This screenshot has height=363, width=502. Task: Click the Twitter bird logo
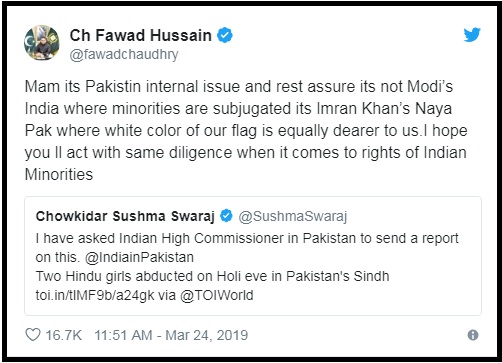click(x=472, y=34)
